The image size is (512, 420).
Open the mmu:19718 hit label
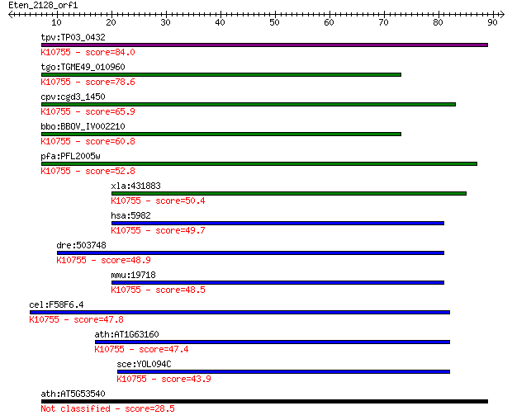[133, 275]
